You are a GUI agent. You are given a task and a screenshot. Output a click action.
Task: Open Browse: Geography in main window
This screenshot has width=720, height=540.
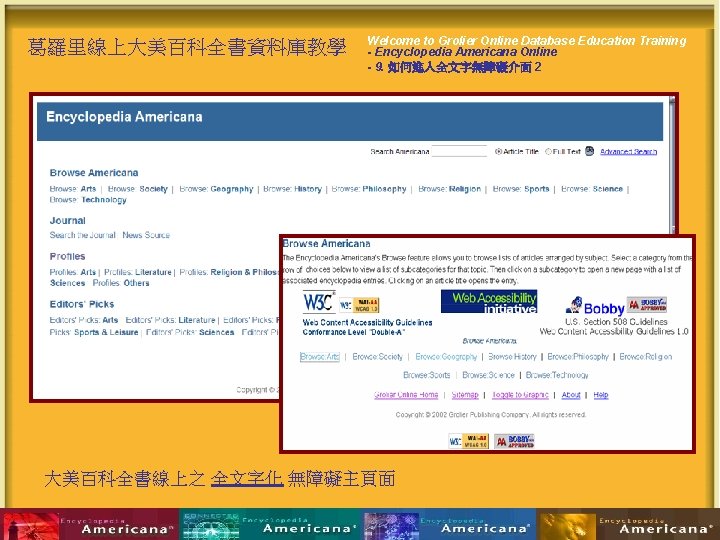pyautogui.click(x=216, y=189)
